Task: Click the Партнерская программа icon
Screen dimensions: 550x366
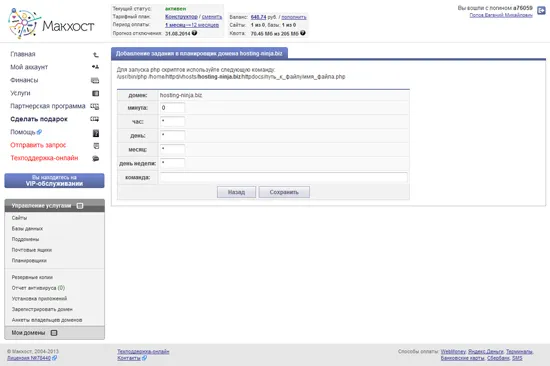Action: point(95,106)
